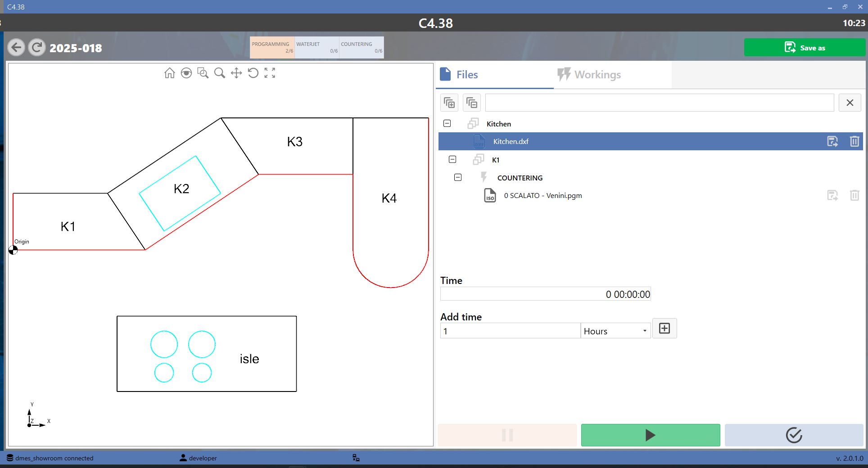Collapse the COUNTERING tree node

(x=458, y=177)
